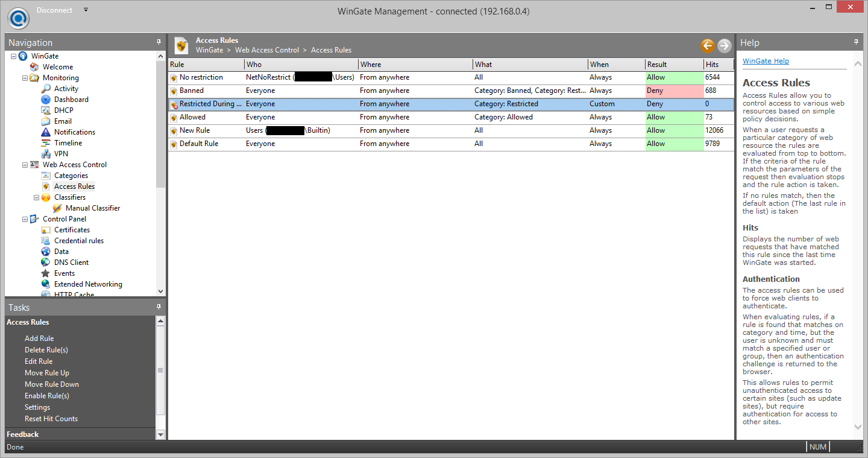The height and width of the screenshot is (458, 868).
Task: Click the WinGate logo application button
Action: point(19,18)
